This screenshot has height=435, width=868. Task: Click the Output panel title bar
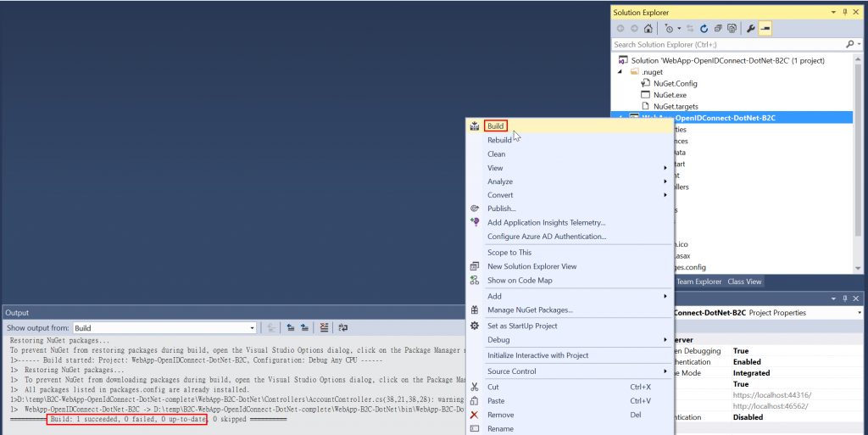(234, 313)
